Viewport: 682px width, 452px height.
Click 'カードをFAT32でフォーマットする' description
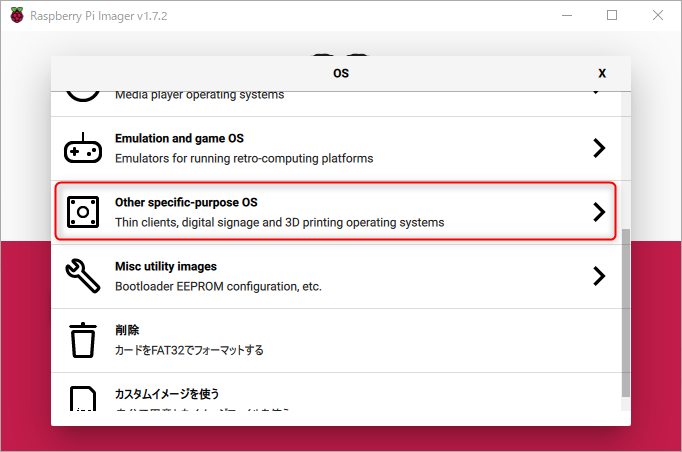(x=189, y=350)
